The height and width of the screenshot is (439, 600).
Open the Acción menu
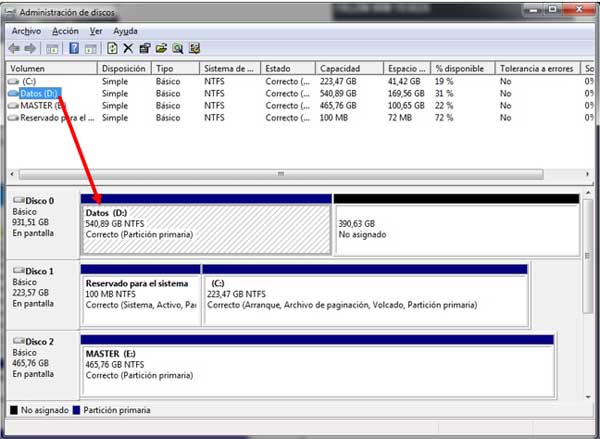coord(65,31)
